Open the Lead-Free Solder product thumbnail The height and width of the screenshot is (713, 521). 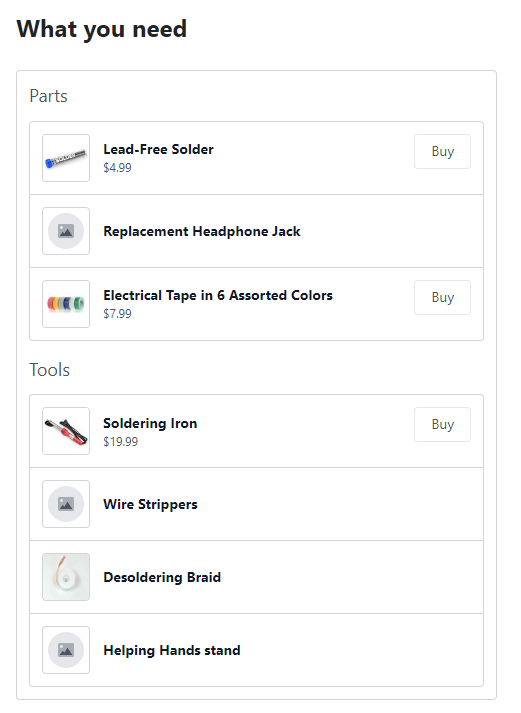[66, 158]
